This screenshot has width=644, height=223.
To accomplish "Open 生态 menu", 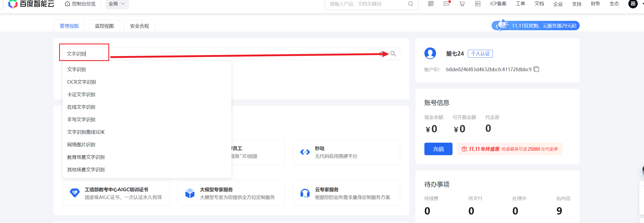I will (614, 4).
